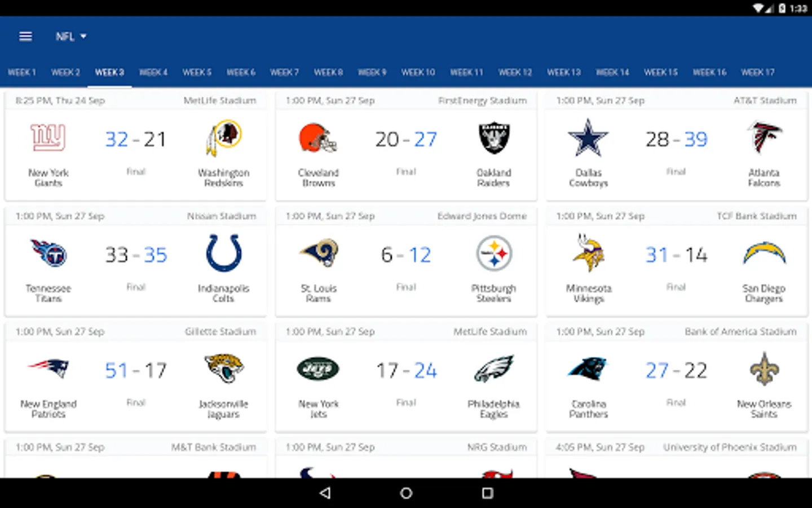This screenshot has height=508, width=812.
Task: Choose the WEEK 13 tab
Action: coord(564,72)
